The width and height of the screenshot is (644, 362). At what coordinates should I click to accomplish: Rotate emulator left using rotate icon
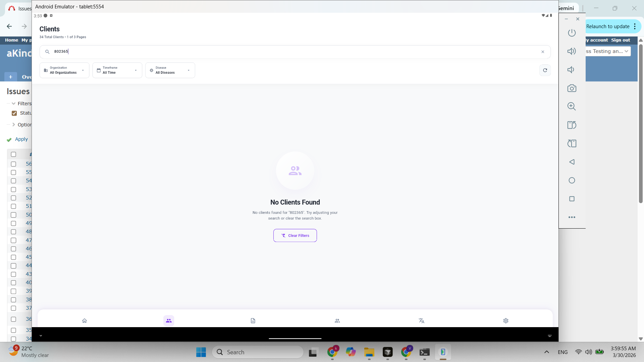[x=572, y=125]
